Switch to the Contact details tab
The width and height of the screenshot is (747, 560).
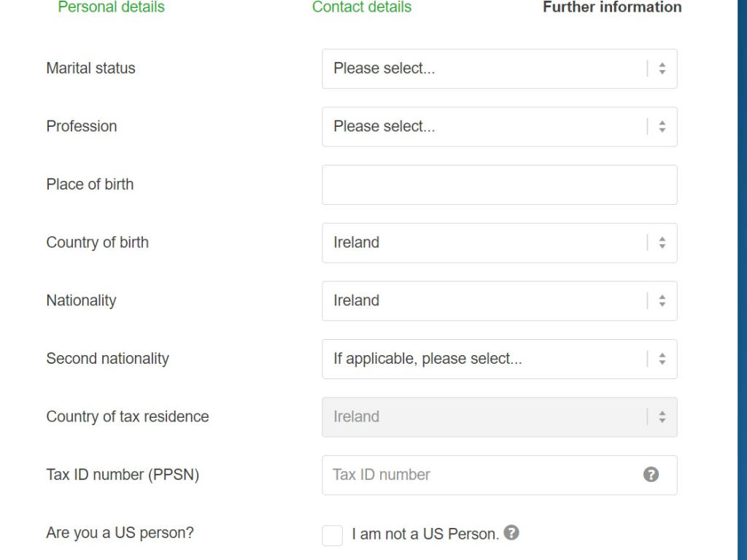(361, 7)
